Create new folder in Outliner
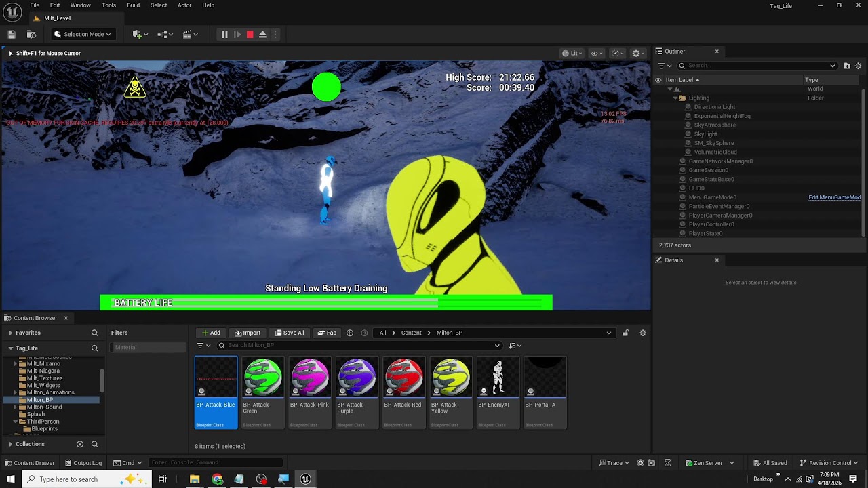Viewport: 868px width, 488px height. pos(847,66)
